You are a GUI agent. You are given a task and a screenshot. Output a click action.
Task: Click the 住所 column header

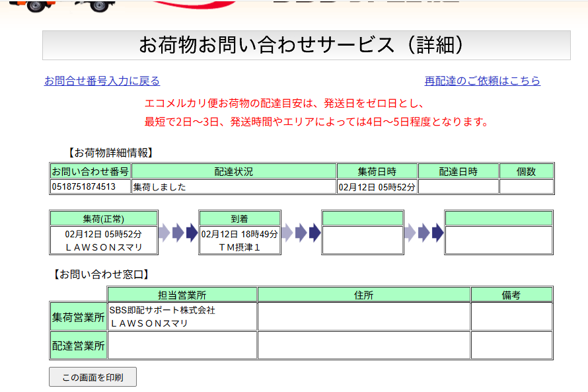tap(364, 295)
